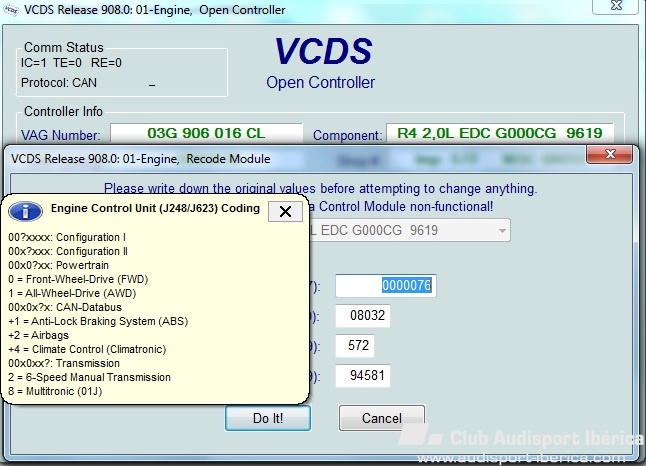The image size is (646, 466).
Task: Click the '00x0x?x: CAN-Databus' line
Action: click(65, 307)
